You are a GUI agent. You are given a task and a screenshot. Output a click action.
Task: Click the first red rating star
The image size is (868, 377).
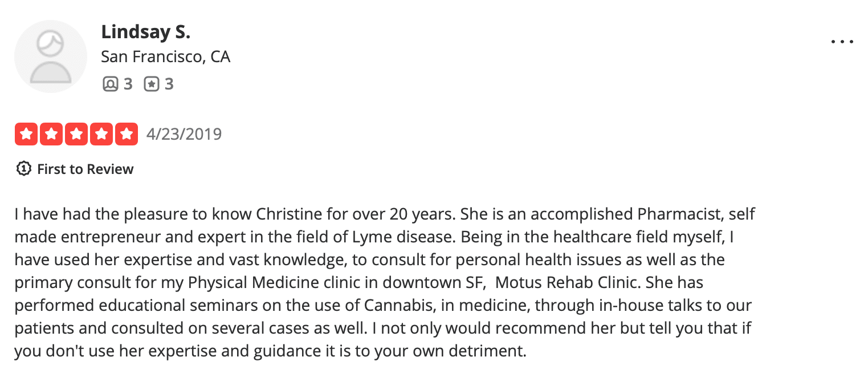pos(26,134)
